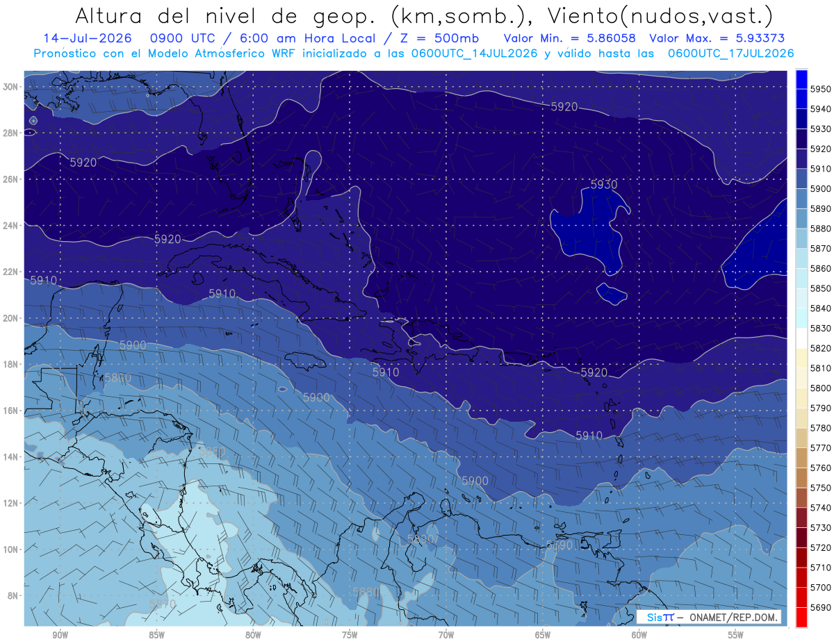Select the valid-until time '0600UTC_17JUL2026'
The image size is (834, 644).
(730, 53)
